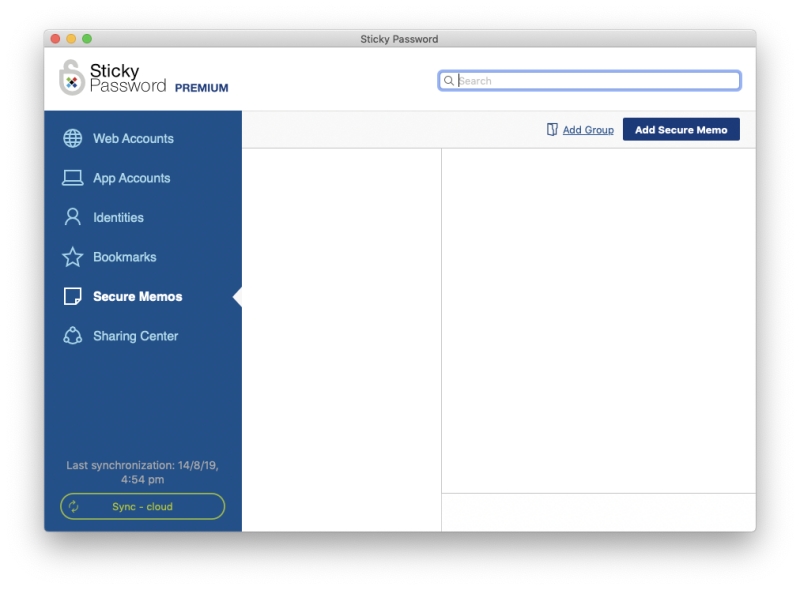Image resolution: width=800 pixels, height=590 pixels.
Task: Click the Add Group book icon
Action: click(x=552, y=130)
